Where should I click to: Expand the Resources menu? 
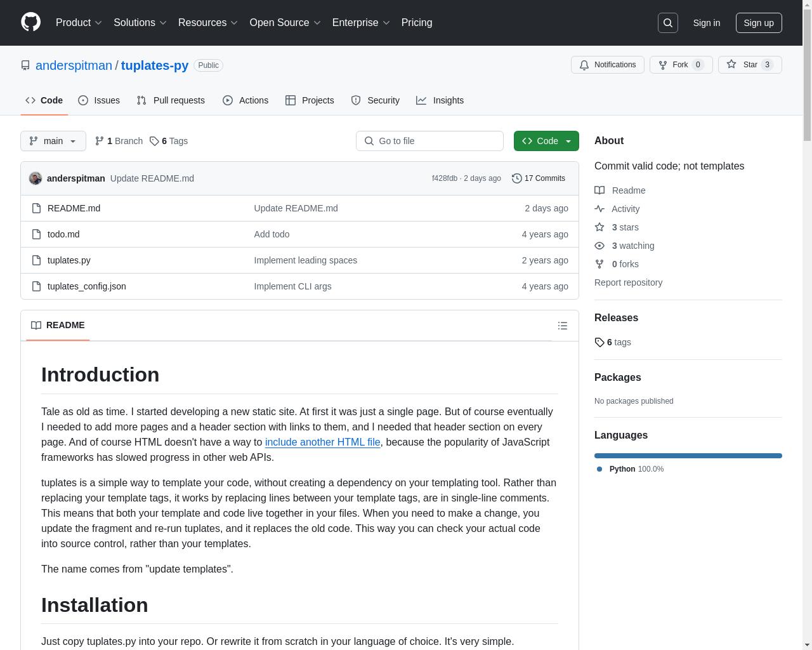tap(208, 23)
